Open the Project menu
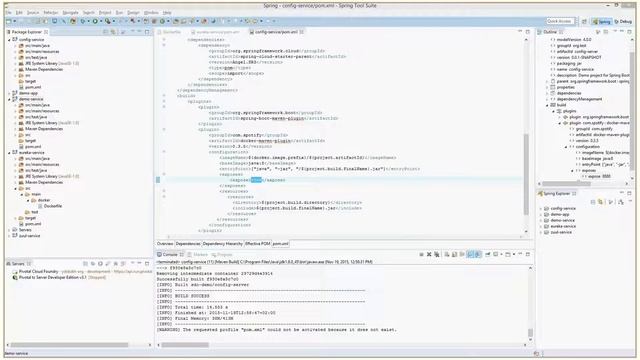This screenshot has height=360, width=640. coord(105,13)
